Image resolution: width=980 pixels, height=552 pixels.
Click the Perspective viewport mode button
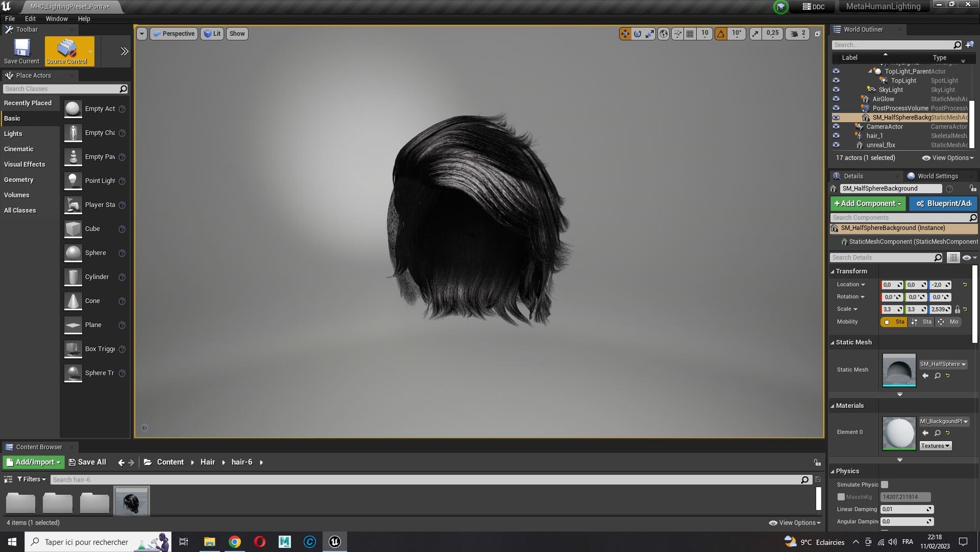click(x=174, y=34)
